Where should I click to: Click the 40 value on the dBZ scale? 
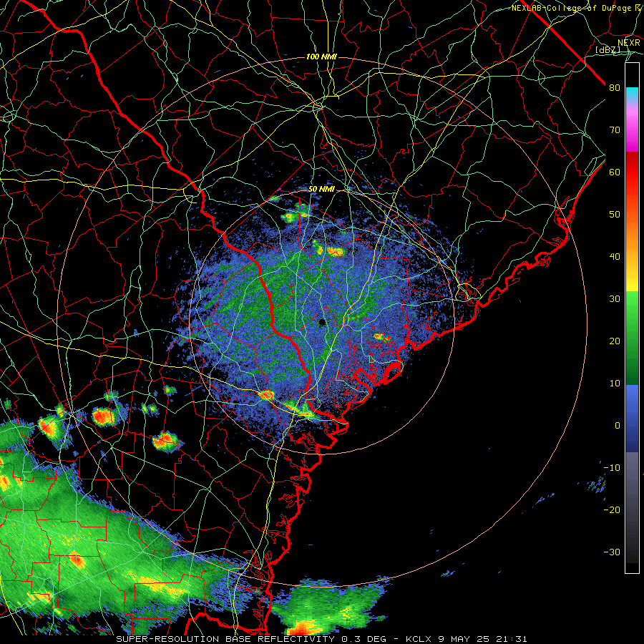615,257
